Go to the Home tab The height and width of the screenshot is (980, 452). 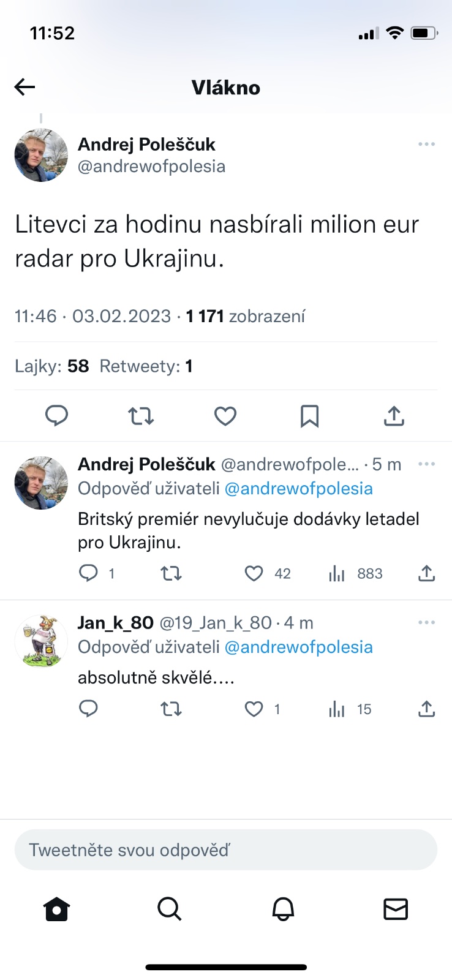[x=56, y=909]
